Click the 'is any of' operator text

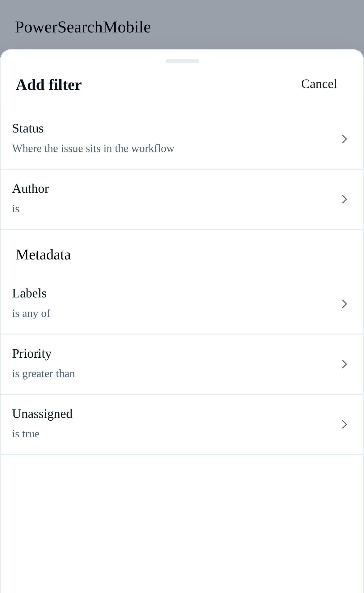tap(31, 313)
